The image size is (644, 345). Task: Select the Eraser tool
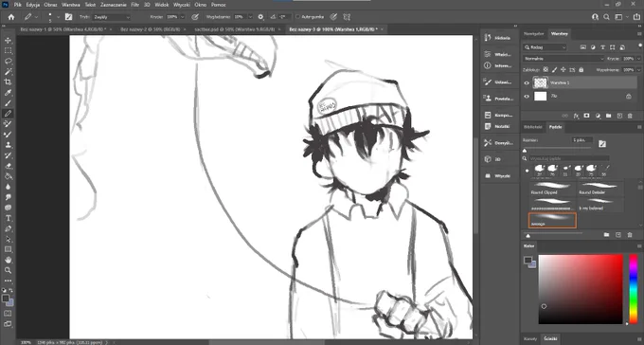pos(8,166)
